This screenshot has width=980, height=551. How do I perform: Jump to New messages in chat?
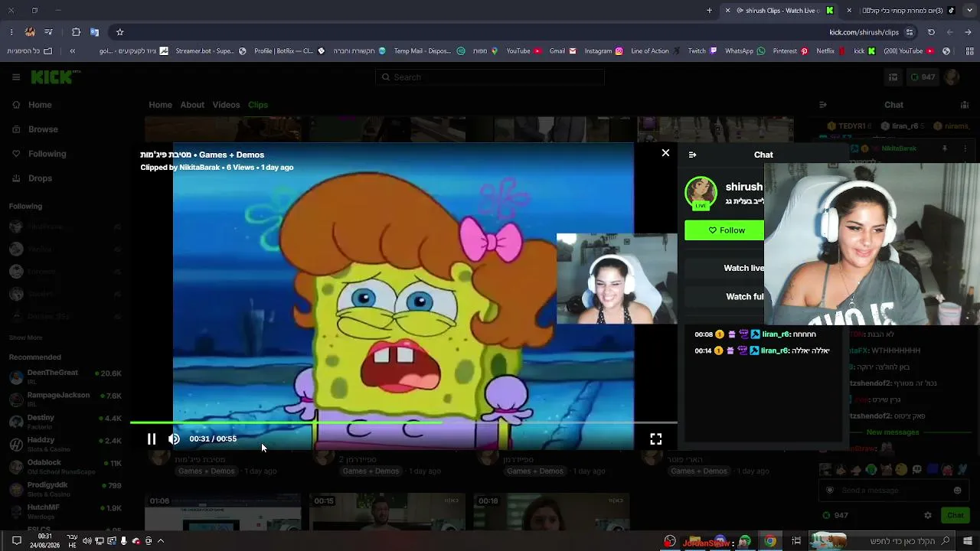click(x=893, y=432)
